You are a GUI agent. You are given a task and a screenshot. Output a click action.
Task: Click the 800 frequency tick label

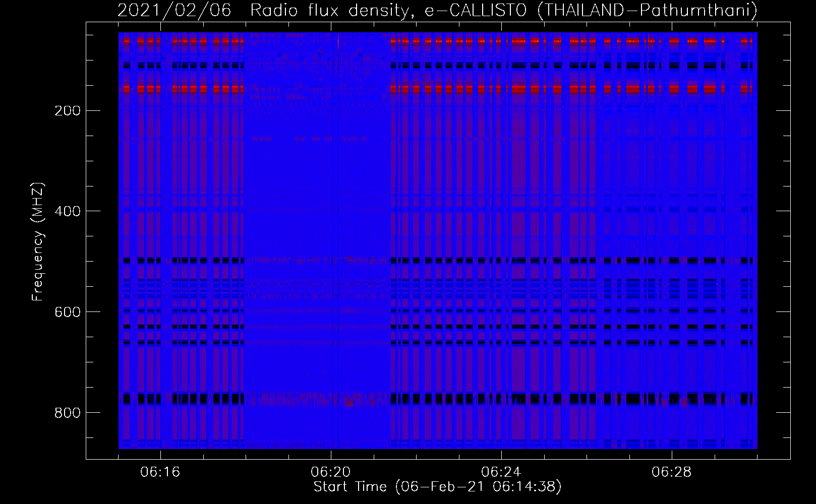tap(67, 413)
